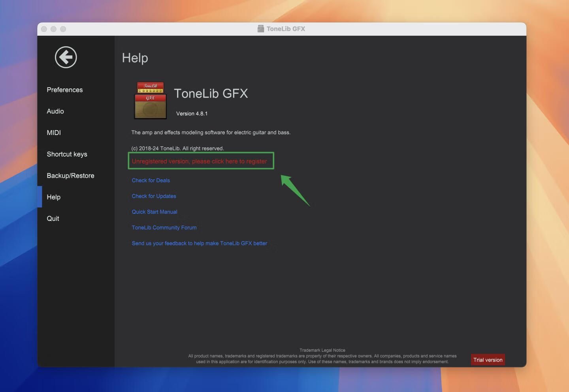The height and width of the screenshot is (392, 569).
Task: Open Backup/Restore section
Action: tap(70, 176)
